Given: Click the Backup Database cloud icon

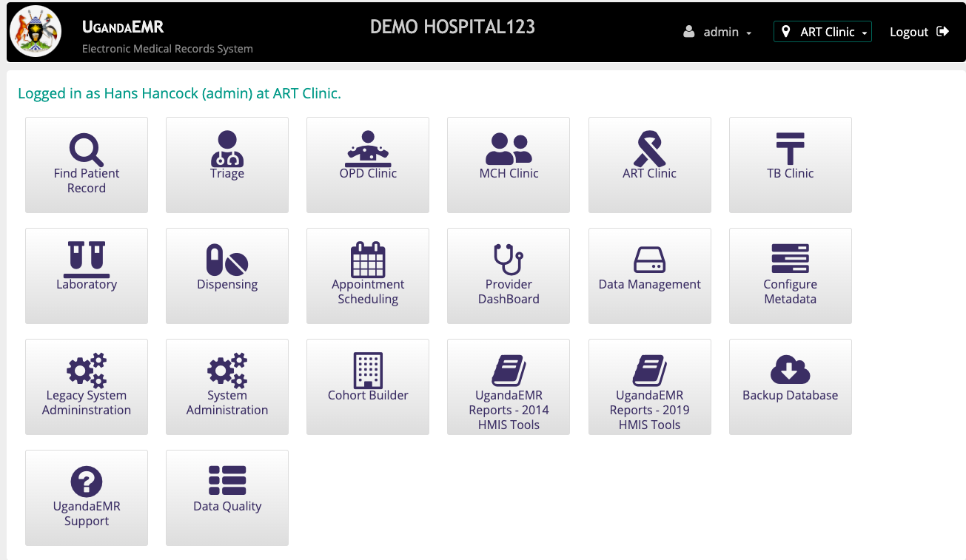Looking at the screenshot, I should tap(790, 370).
